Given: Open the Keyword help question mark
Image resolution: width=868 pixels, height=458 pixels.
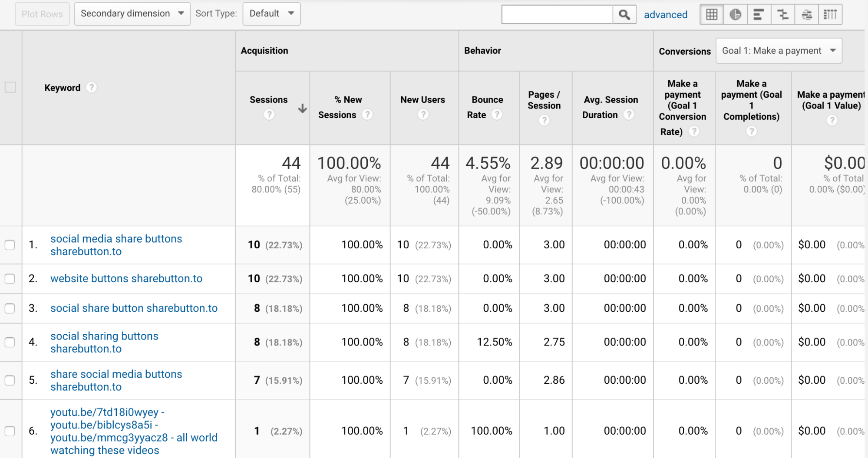Looking at the screenshot, I should click(x=91, y=87).
